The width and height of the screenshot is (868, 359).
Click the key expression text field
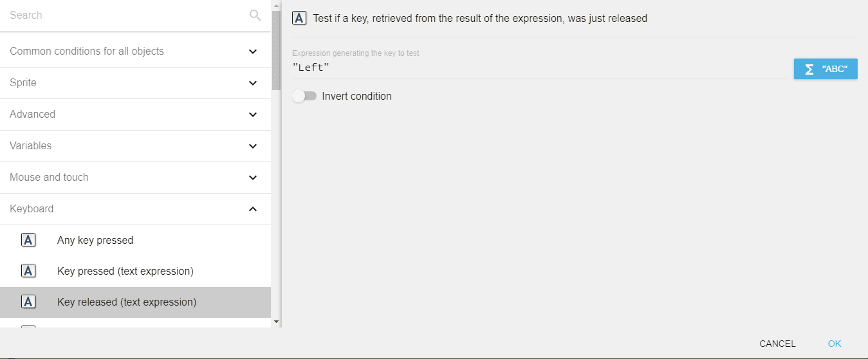click(x=539, y=68)
